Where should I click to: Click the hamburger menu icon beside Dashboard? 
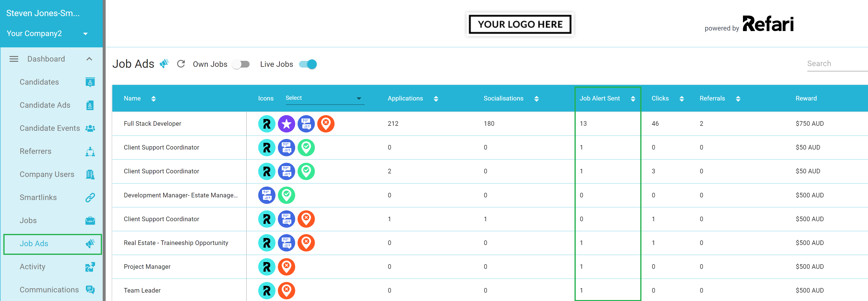click(14, 59)
